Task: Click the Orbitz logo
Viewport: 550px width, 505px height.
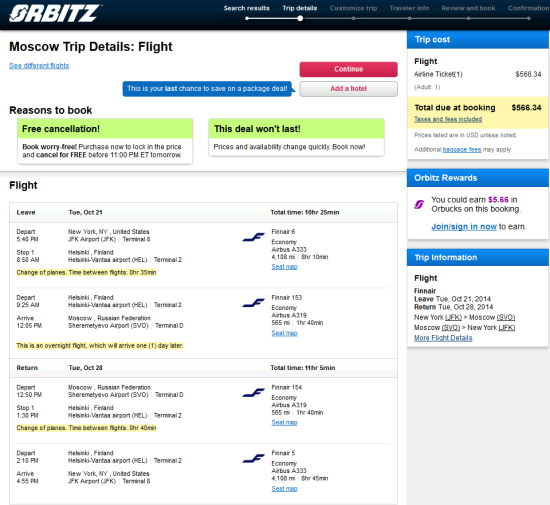Action: (55, 14)
